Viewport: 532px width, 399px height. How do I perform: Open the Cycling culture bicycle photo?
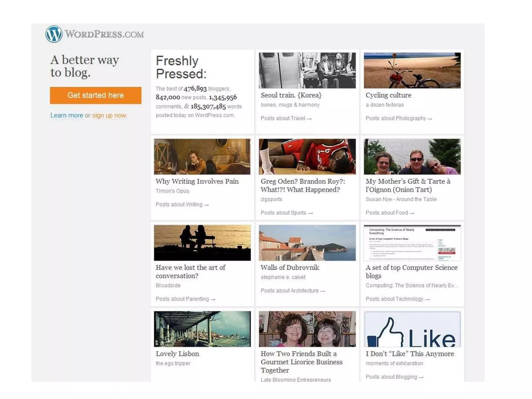412,70
